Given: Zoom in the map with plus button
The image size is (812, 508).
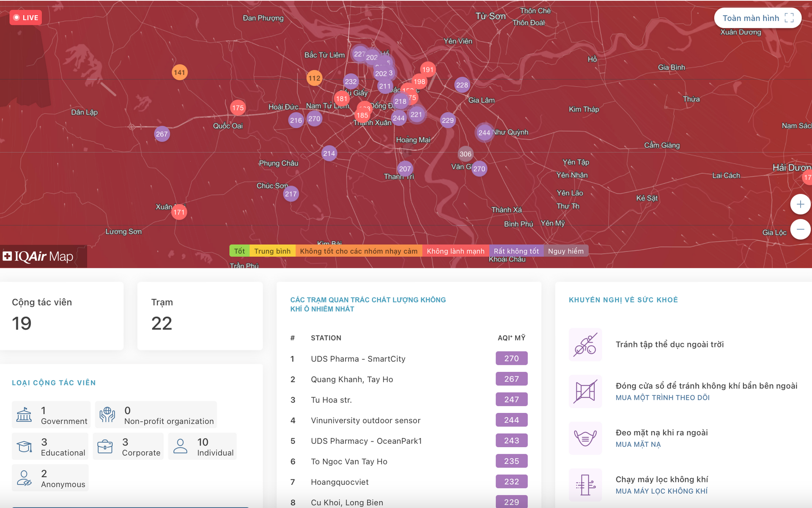Looking at the screenshot, I should coord(800,205).
